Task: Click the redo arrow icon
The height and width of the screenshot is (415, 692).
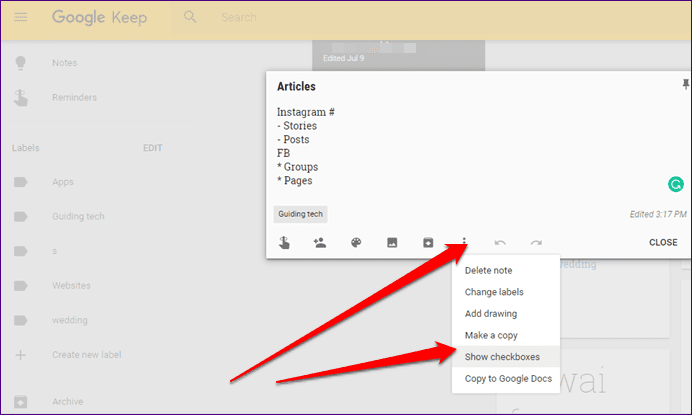Action: tap(536, 242)
